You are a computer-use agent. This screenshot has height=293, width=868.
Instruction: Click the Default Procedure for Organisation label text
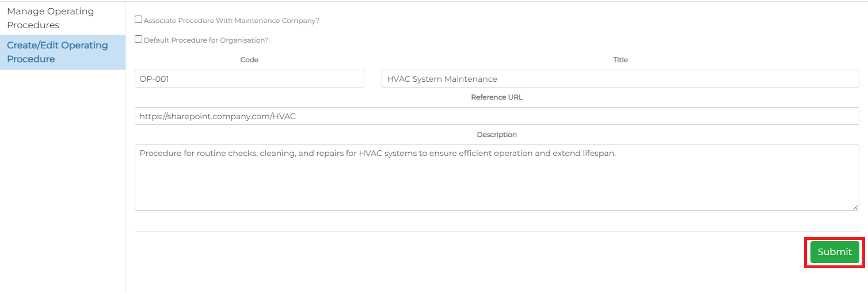point(206,40)
